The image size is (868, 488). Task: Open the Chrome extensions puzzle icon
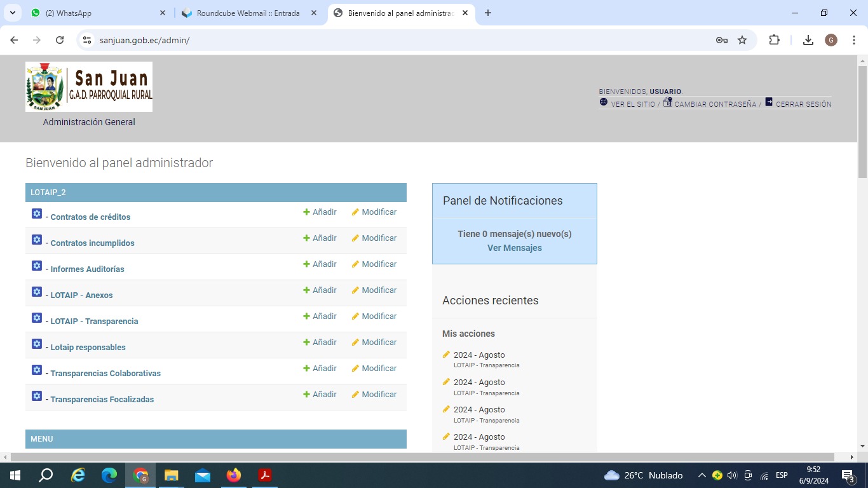click(x=774, y=40)
